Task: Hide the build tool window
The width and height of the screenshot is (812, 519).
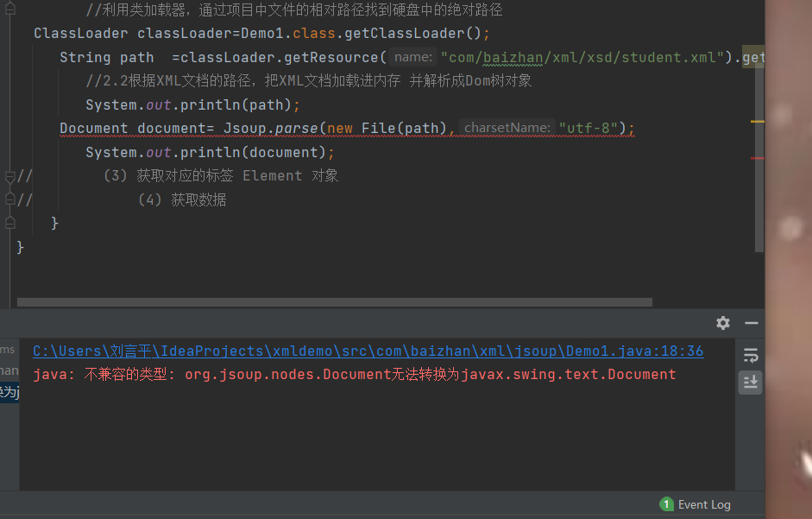Action: (751, 323)
